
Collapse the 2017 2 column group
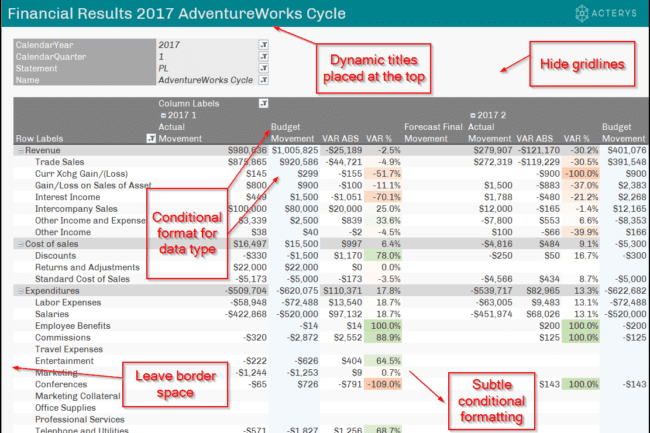coord(473,115)
